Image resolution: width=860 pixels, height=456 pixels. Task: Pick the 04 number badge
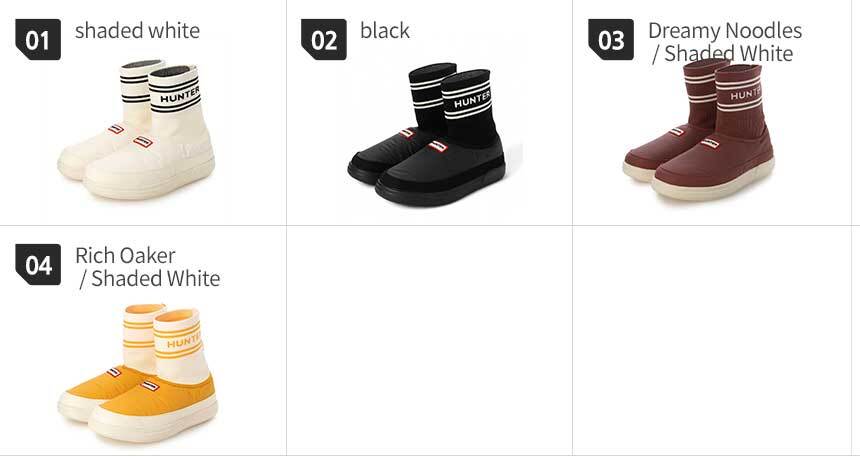tap(38, 264)
